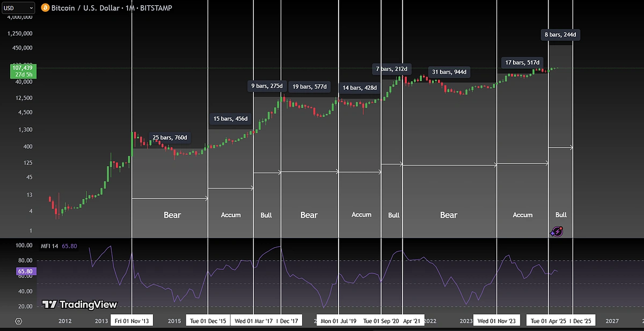The image size is (644, 331).
Task: Click the 'Tue 01 Apr '25' date marker
Action: point(547,321)
